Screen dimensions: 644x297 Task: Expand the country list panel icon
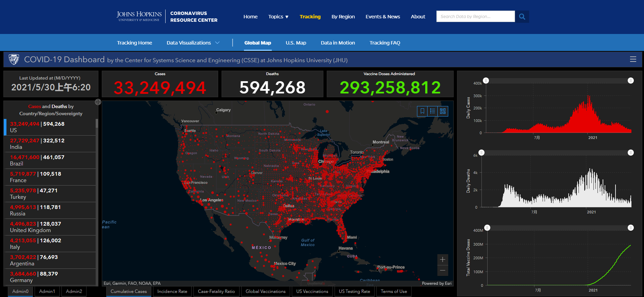(98, 102)
